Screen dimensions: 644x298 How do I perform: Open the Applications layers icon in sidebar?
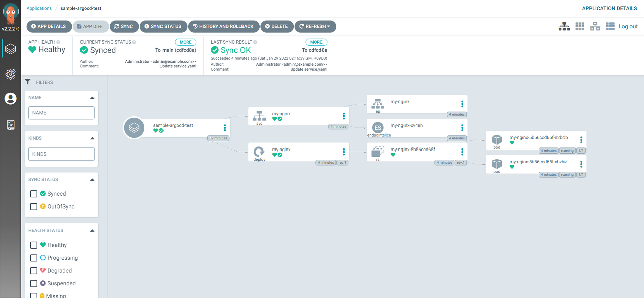(10, 49)
